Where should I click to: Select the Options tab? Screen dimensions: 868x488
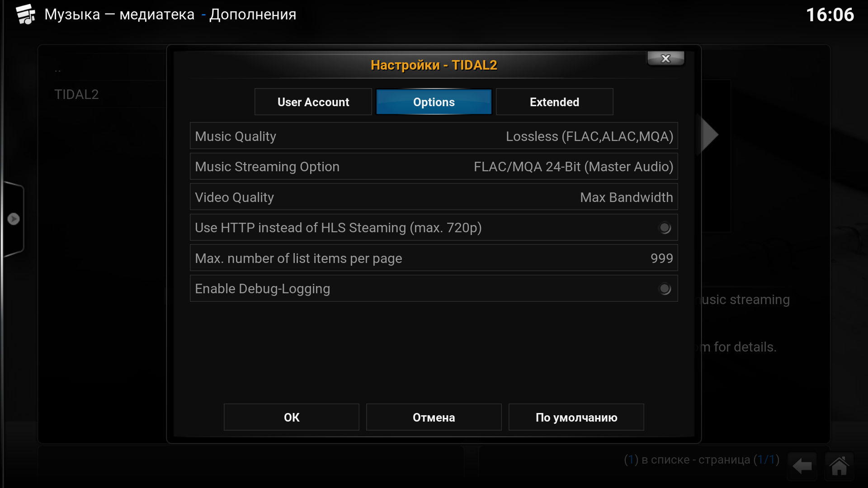(x=434, y=102)
